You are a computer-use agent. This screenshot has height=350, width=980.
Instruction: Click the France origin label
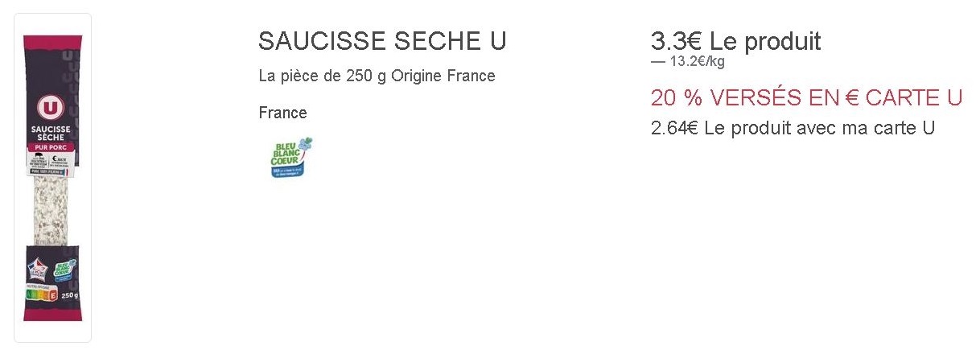(x=282, y=113)
